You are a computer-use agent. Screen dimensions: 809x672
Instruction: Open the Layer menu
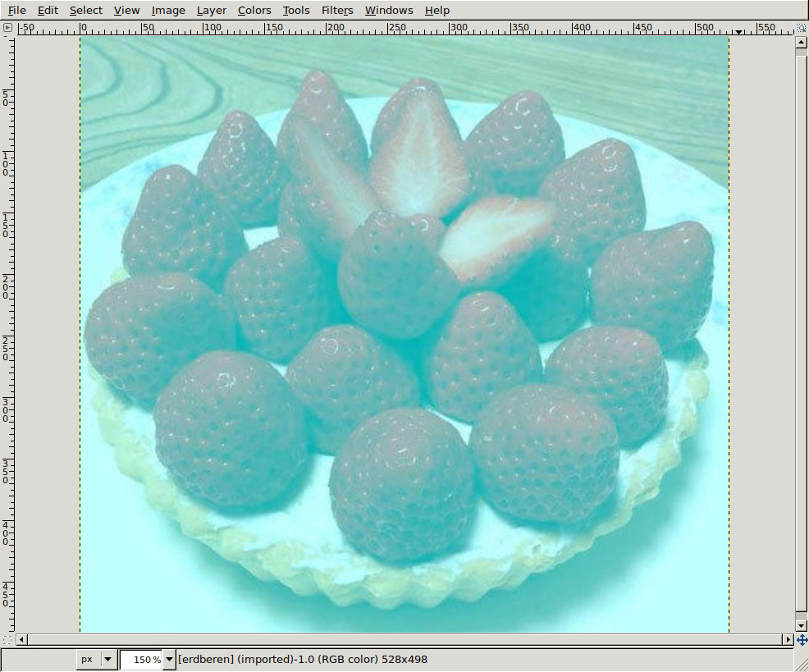[x=212, y=10]
